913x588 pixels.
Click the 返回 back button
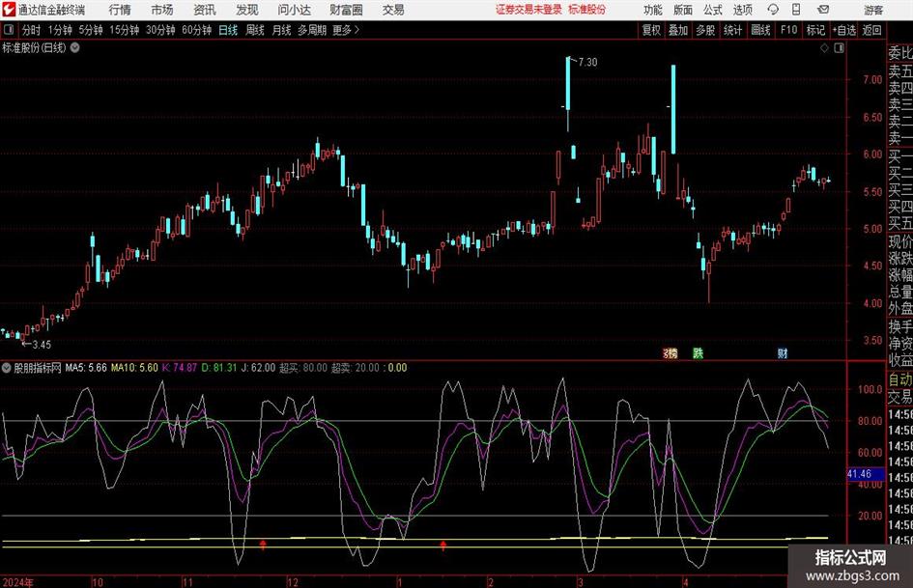(871, 30)
